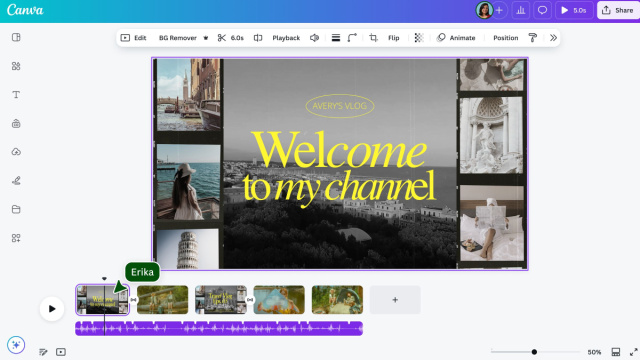Click the volume speaker icon
The width and height of the screenshot is (640, 360).
coord(314,38)
